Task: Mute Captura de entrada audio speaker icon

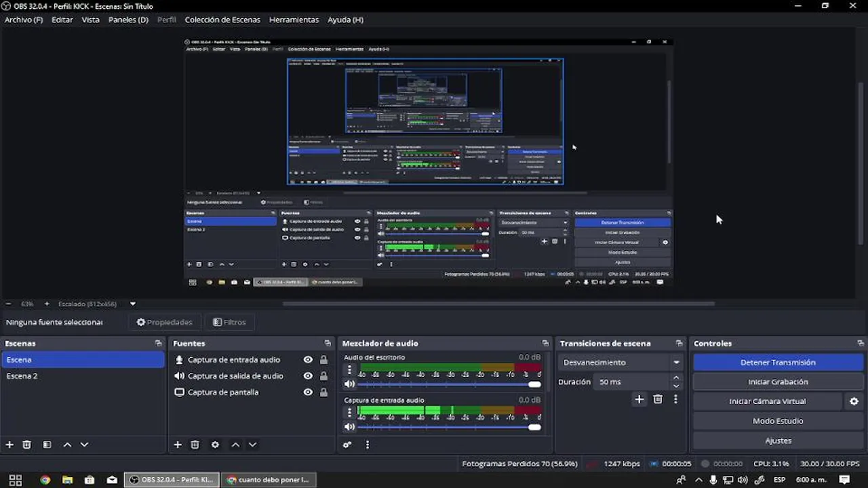Action: click(x=349, y=426)
